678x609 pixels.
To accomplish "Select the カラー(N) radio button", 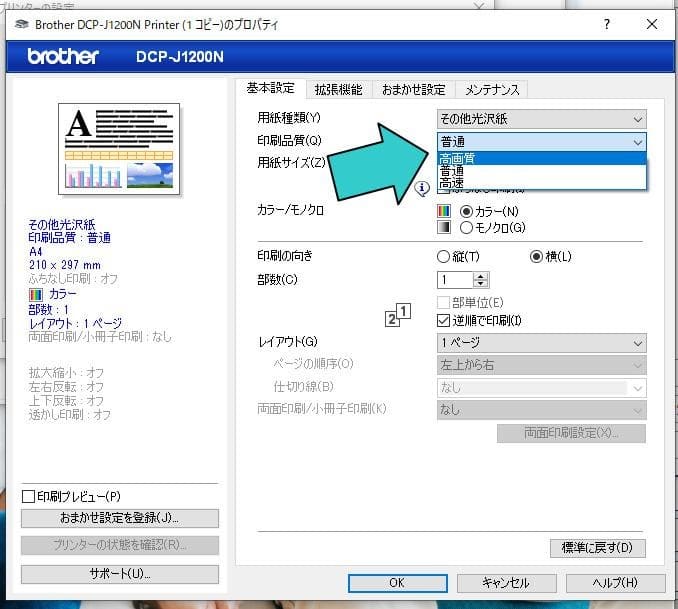I will [x=466, y=212].
